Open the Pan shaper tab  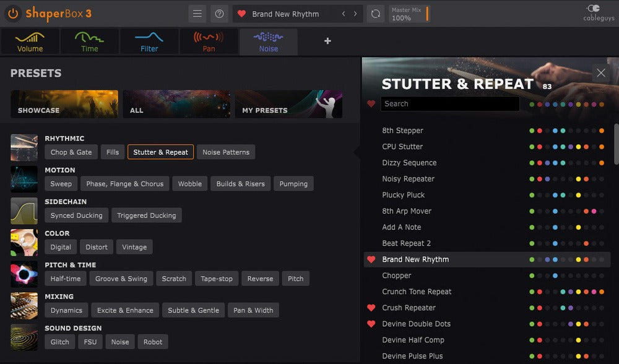point(209,41)
